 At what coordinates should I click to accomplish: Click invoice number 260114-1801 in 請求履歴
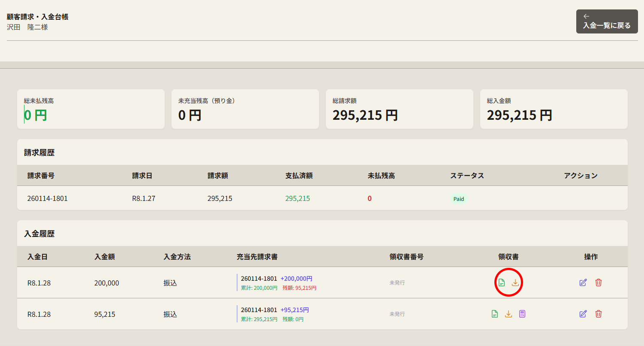coord(47,198)
